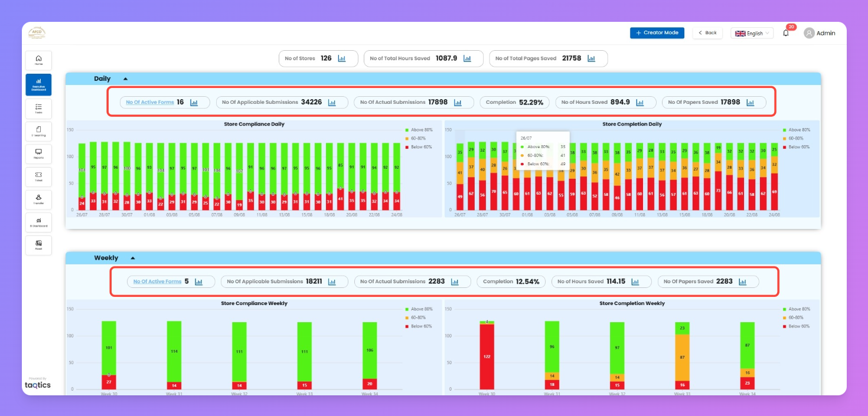The image size is (868, 416).
Task: Select E-learning in the sidebar menu
Action: [x=38, y=132]
